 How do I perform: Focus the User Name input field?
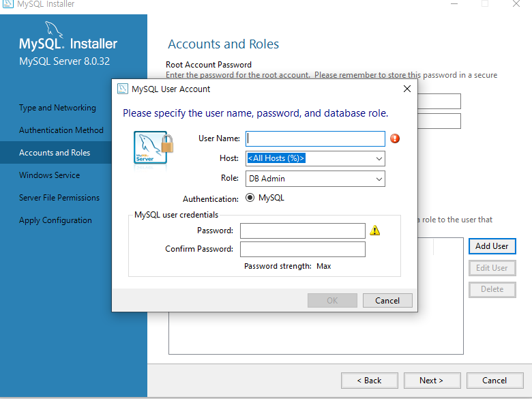[x=315, y=138]
